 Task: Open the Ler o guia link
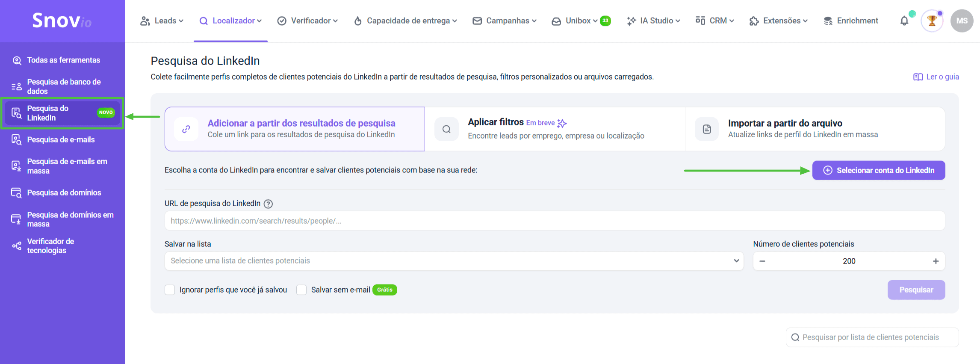(x=936, y=77)
